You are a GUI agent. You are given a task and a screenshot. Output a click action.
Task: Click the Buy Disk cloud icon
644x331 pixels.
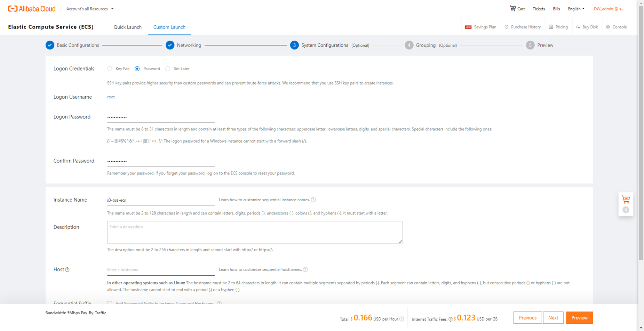pos(578,27)
